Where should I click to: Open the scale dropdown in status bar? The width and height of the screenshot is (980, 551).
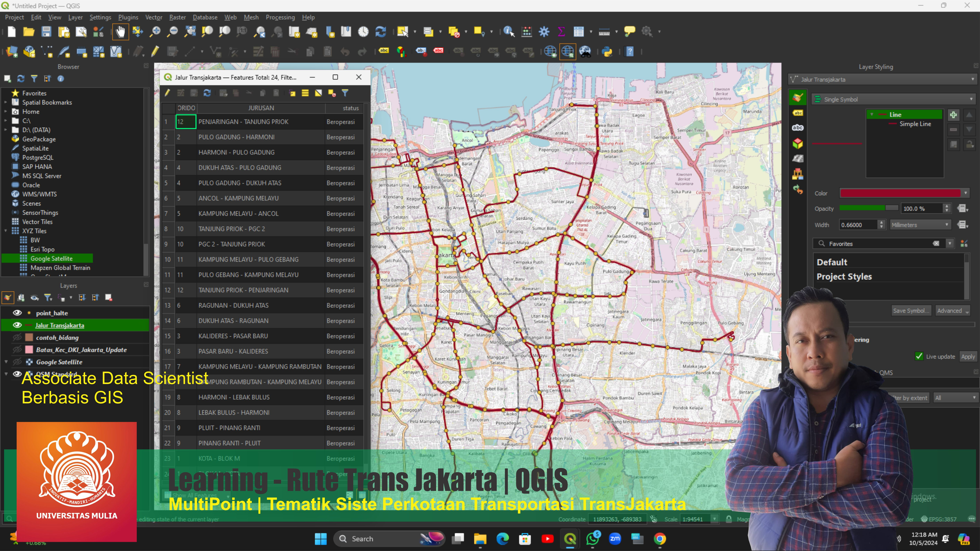click(x=714, y=519)
